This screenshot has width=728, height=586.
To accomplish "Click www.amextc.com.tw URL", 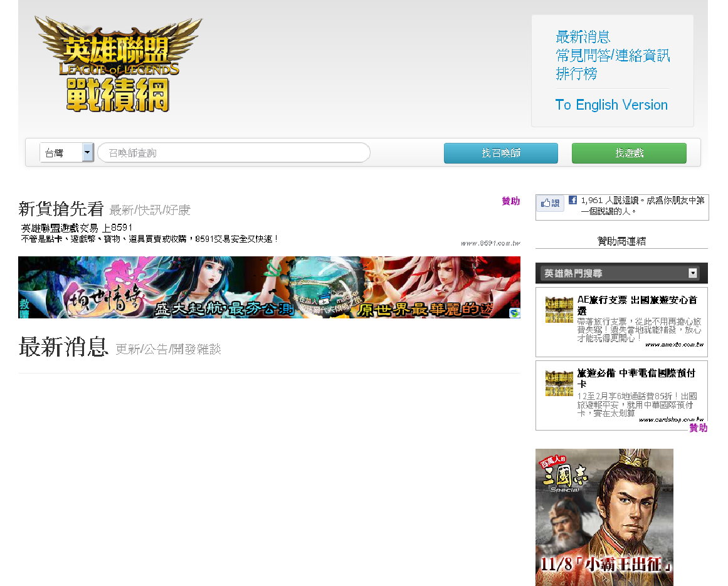I will coord(674,345).
